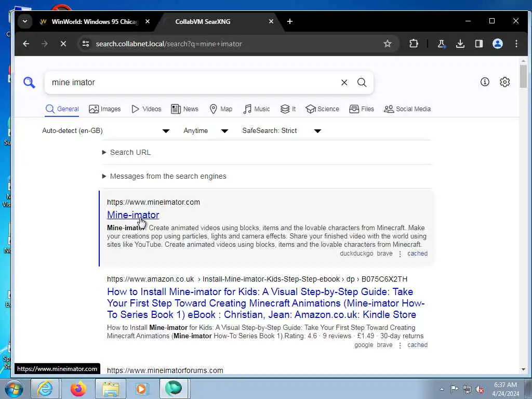Open the Anytime time range dropdown
Viewport: 532px width, 399px height.
(206, 130)
